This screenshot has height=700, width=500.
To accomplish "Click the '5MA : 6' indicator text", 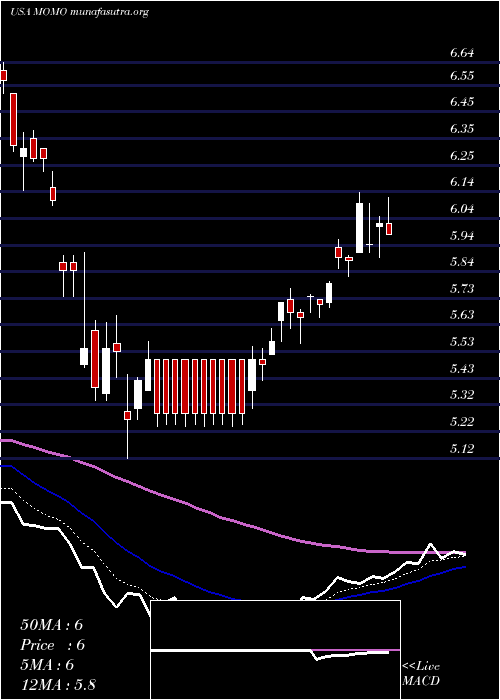I will coord(47,665).
